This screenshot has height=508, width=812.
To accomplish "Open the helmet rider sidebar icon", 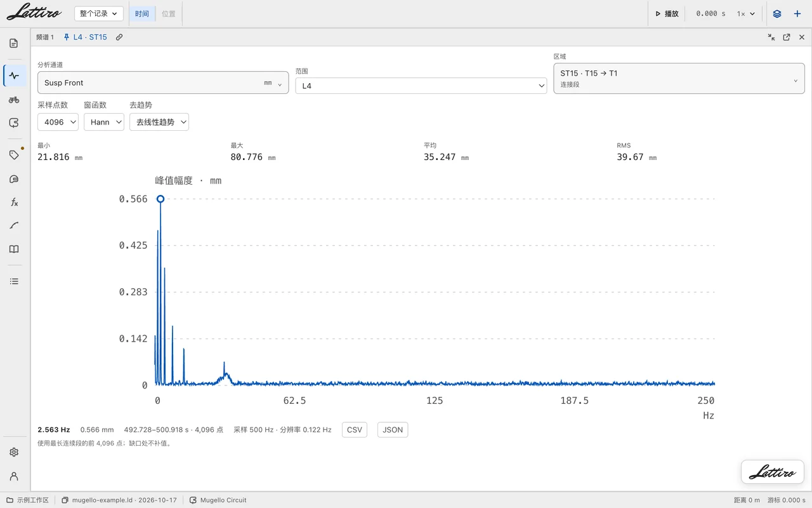I will 14,179.
